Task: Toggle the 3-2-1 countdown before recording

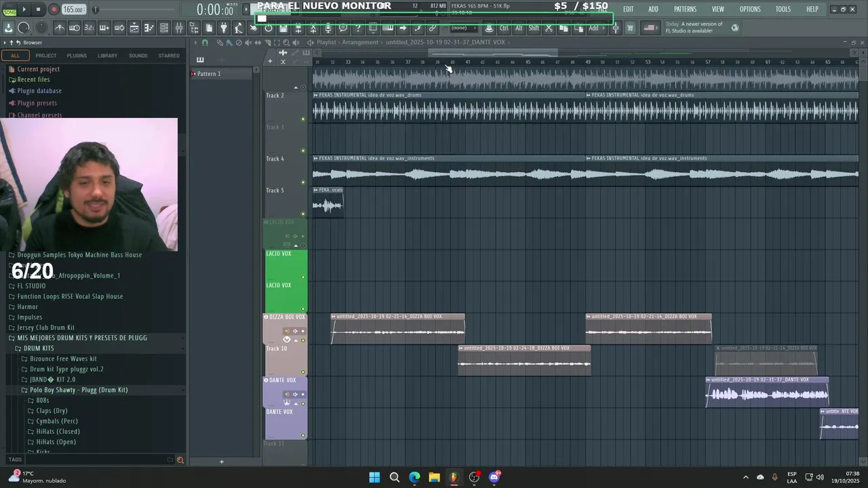Action: [89, 28]
